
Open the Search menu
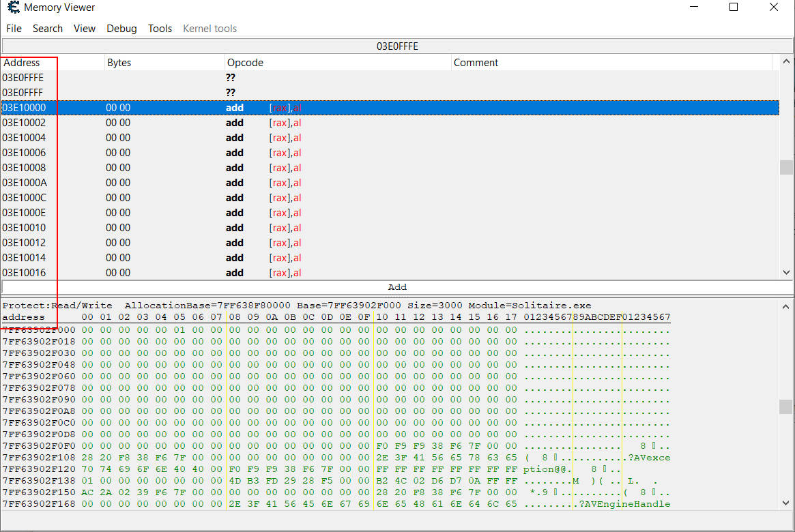pyautogui.click(x=48, y=29)
